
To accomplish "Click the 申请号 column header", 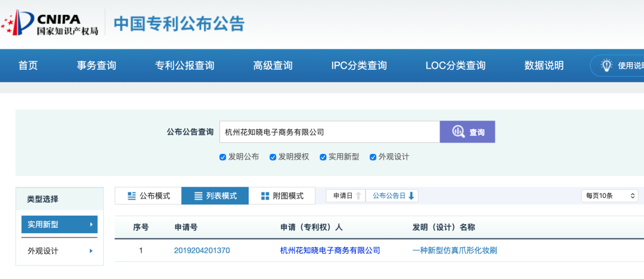I will pyautogui.click(x=186, y=227).
